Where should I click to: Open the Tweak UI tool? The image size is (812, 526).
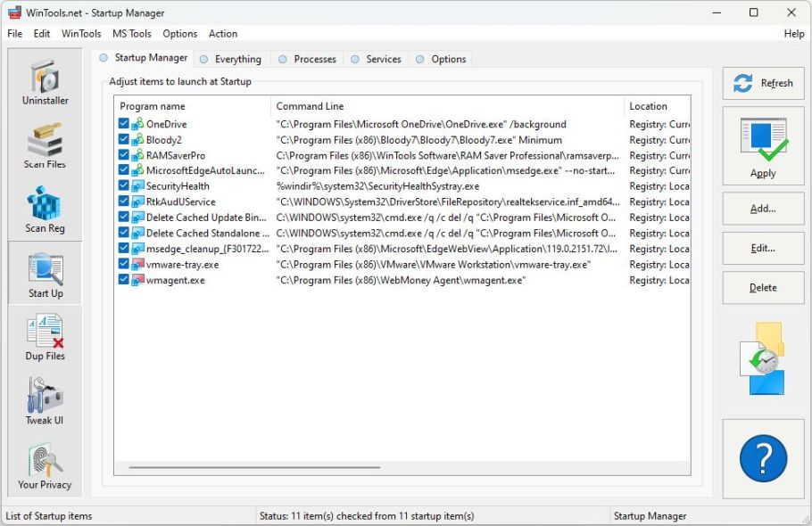pyautogui.click(x=45, y=402)
